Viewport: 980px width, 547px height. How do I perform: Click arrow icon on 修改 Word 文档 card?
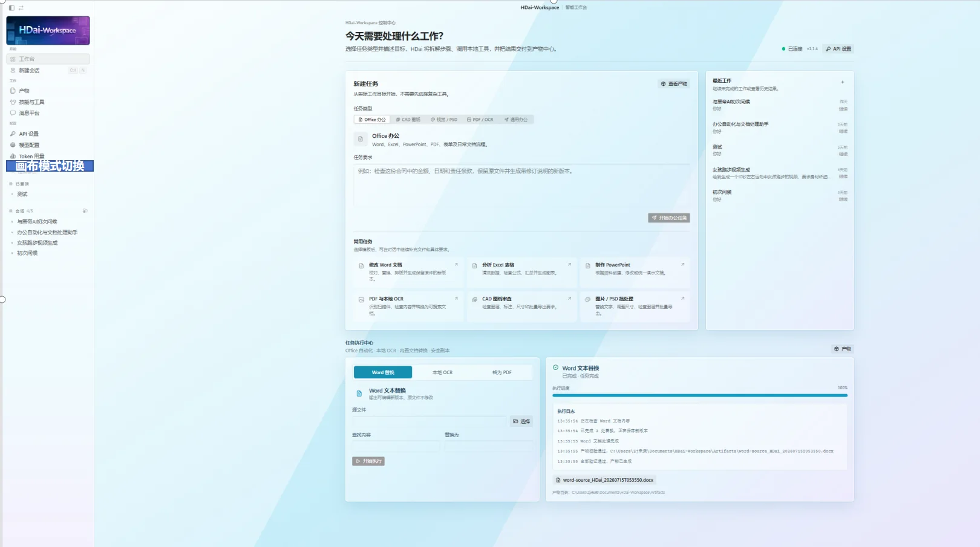456,265
